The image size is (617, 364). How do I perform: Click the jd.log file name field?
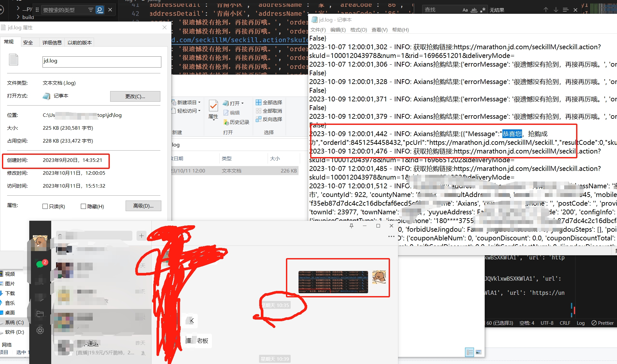[102, 62]
